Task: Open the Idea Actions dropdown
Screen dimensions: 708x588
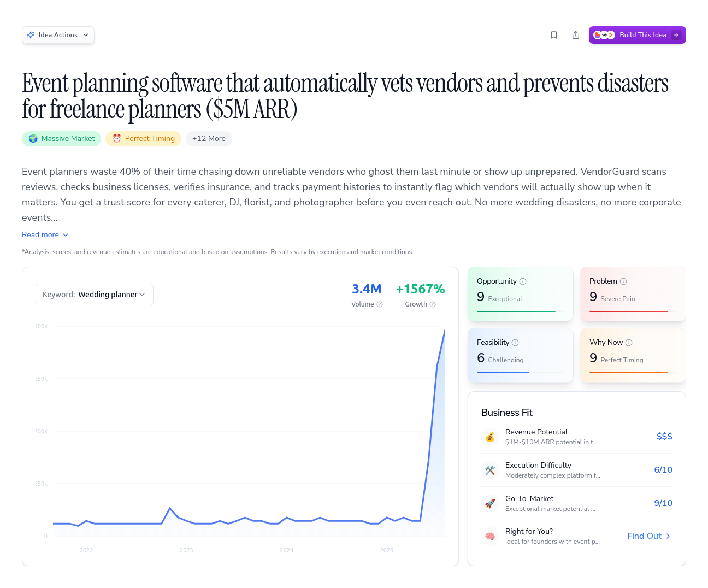Action: coord(58,34)
